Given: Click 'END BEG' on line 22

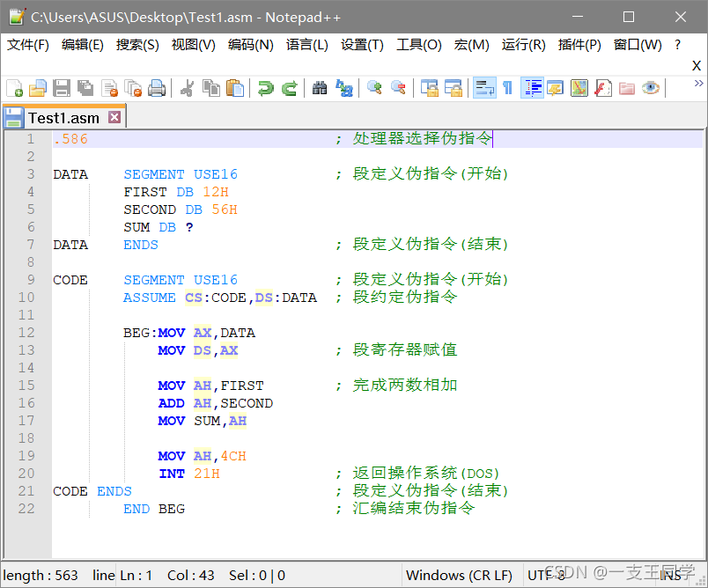Looking at the screenshot, I should (x=154, y=509).
